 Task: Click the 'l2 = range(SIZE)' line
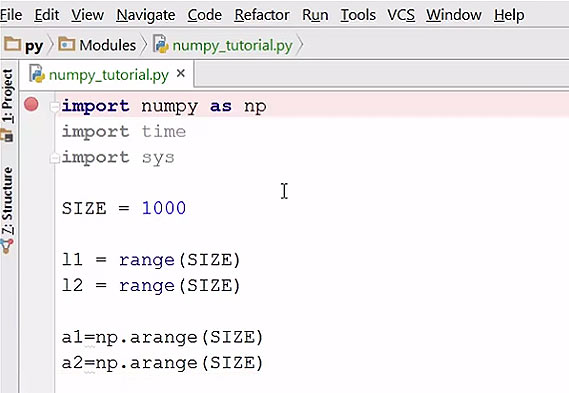(x=151, y=286)
